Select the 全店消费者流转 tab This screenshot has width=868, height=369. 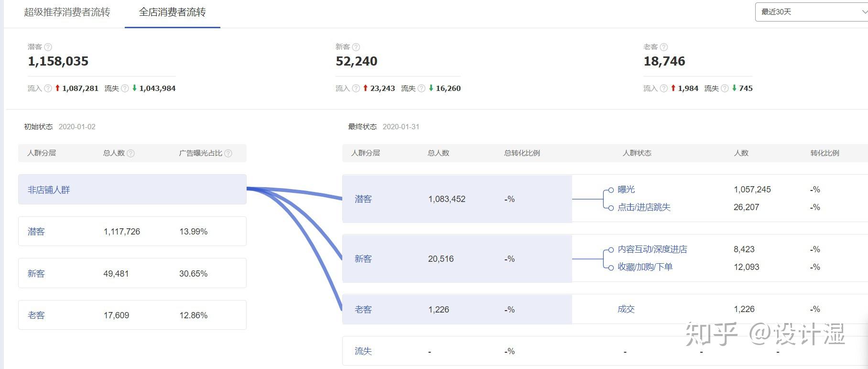172,12
